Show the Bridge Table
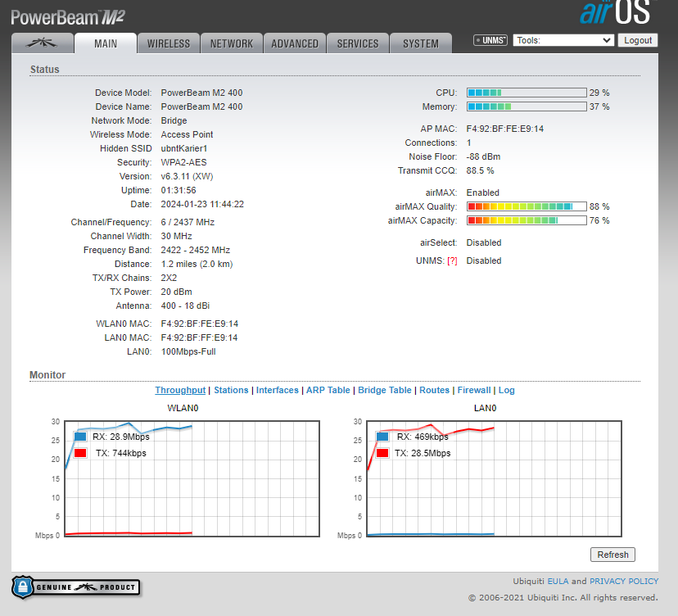The image size is (678, 616). coord(385,390)
